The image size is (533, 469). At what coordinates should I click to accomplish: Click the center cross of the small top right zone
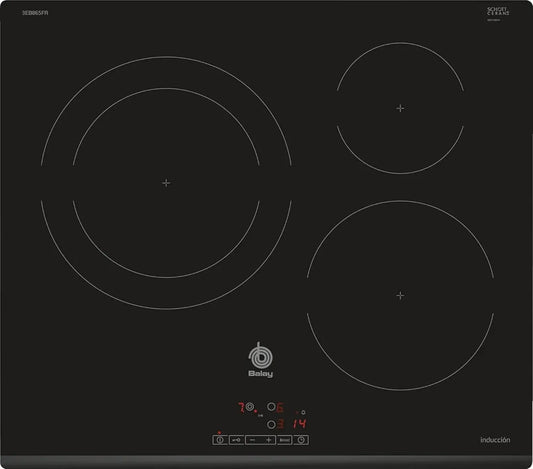[400, 108]
